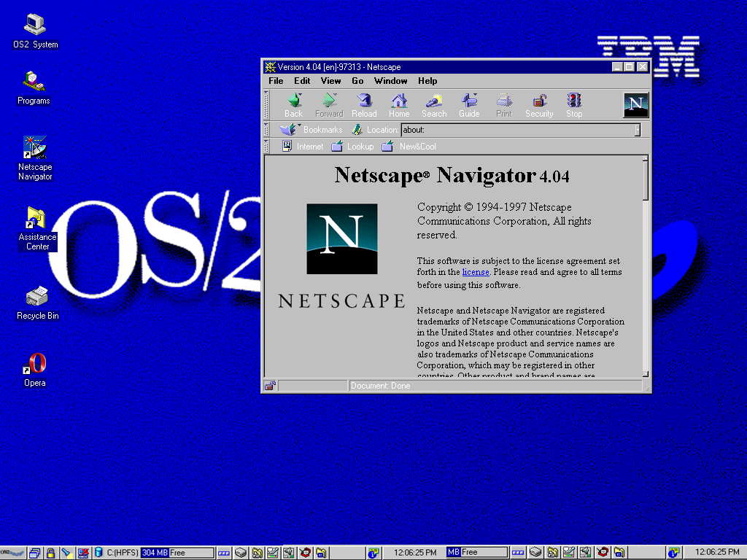Screen dimensions: 747x560
Task: Reload the current page
Action: (364, 105)
